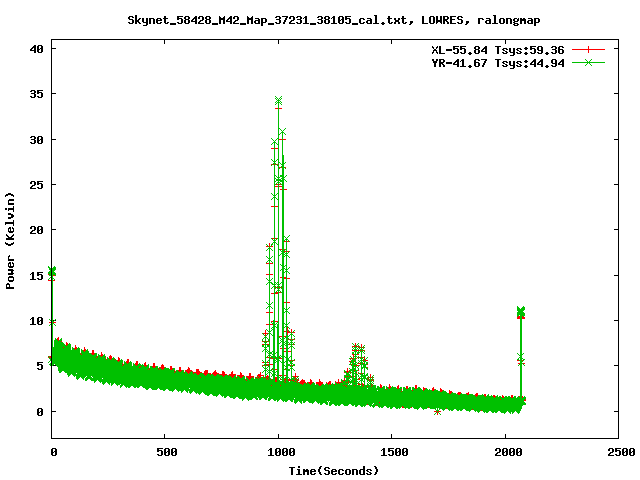
Task: Click the small secondary peak near 1350 seconds
Action: pyautogui.click(x=357, y=365)
